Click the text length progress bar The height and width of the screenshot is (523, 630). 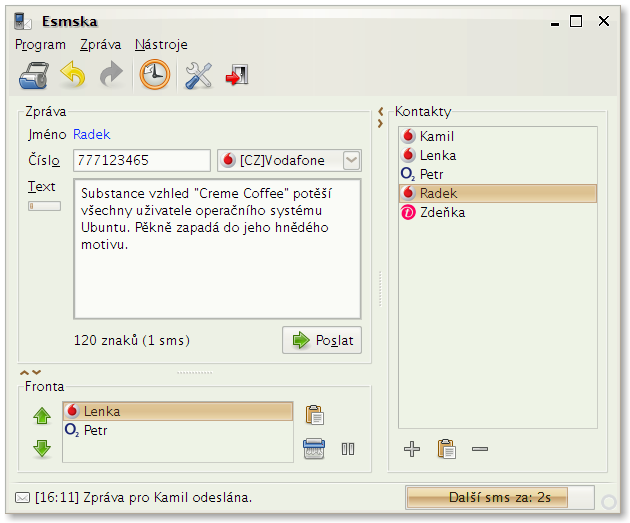click(x=44, y=206)
